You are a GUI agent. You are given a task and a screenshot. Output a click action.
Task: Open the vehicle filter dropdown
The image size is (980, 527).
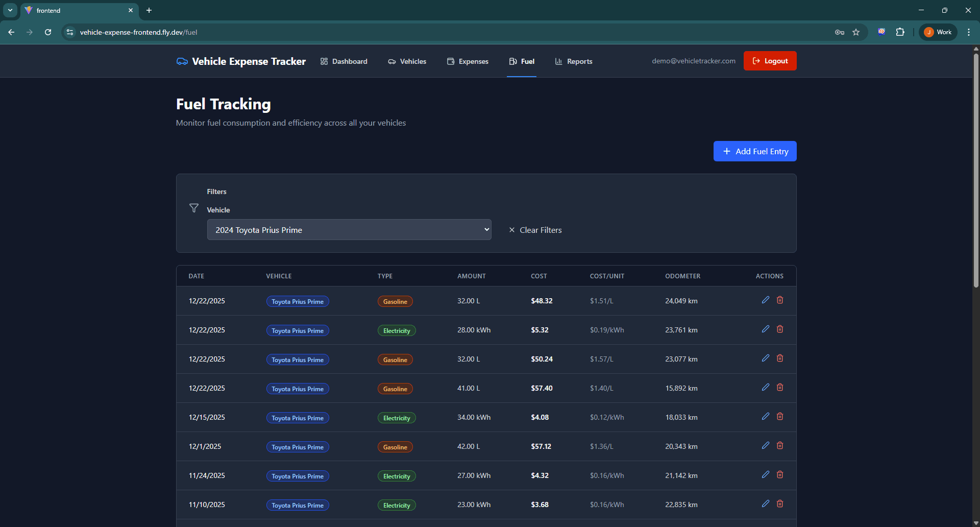click(349, 229)
